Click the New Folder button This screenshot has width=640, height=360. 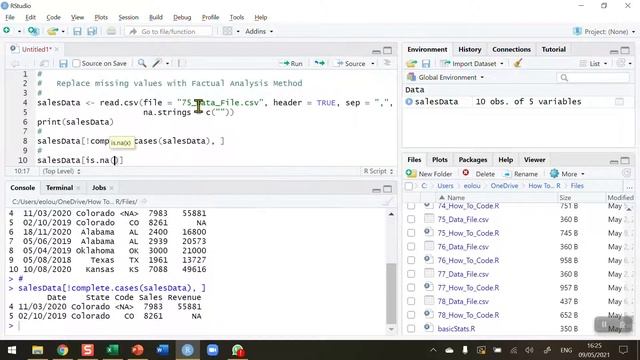click(429, 174)
